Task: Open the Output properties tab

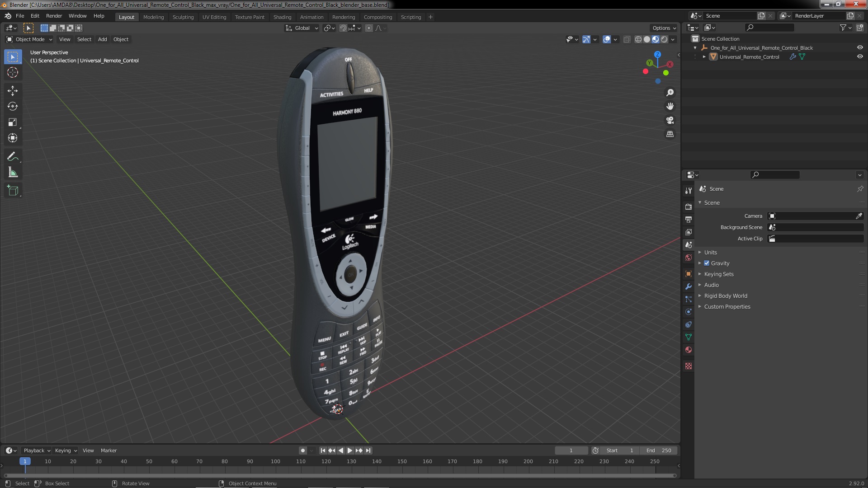Action: tap(689, 219)
